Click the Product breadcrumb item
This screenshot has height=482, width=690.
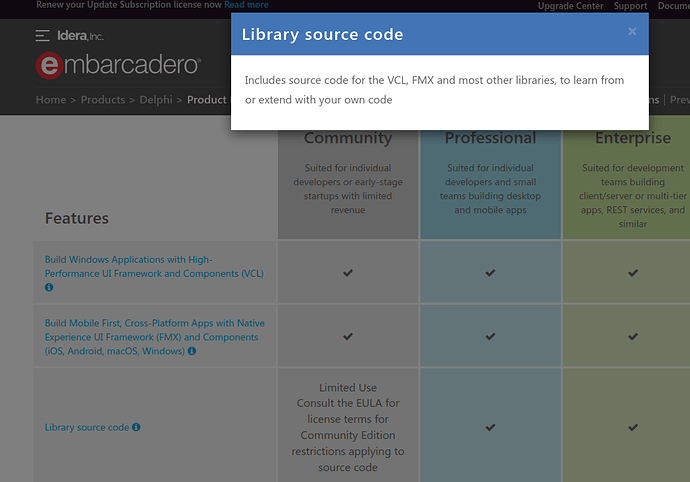coord(206,100)
